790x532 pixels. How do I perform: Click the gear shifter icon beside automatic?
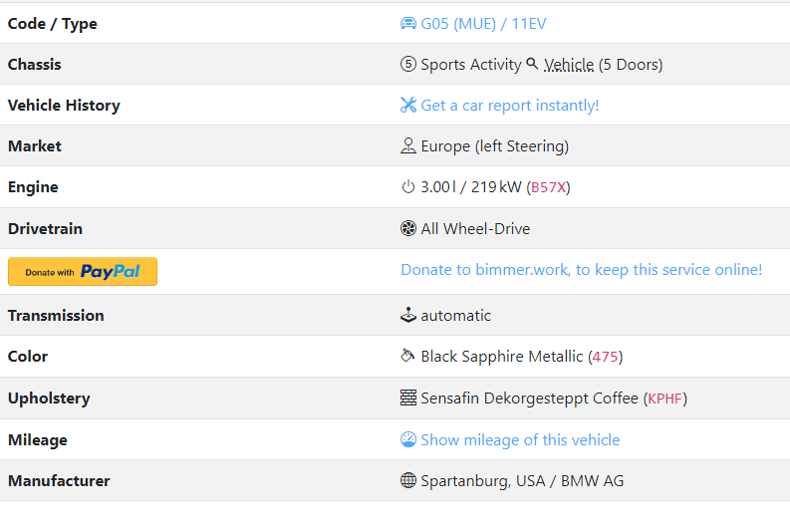[x=408, y=315]
